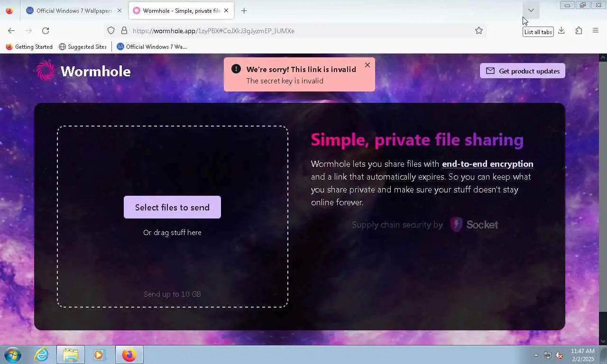Open the List all tabs dropdown
The width and height of the screenshot is (607, 364).
(x=531, y=10)
